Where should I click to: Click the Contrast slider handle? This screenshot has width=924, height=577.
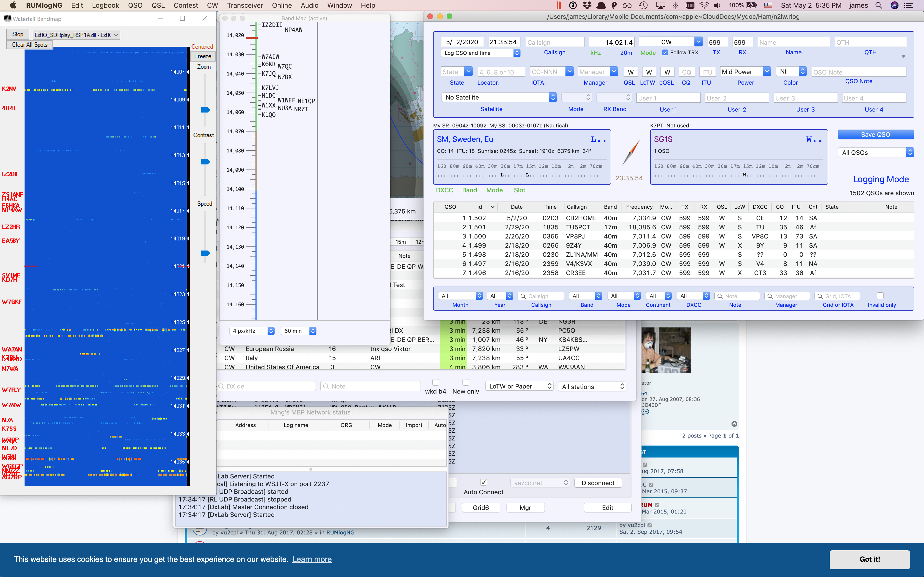pos(205,162)
